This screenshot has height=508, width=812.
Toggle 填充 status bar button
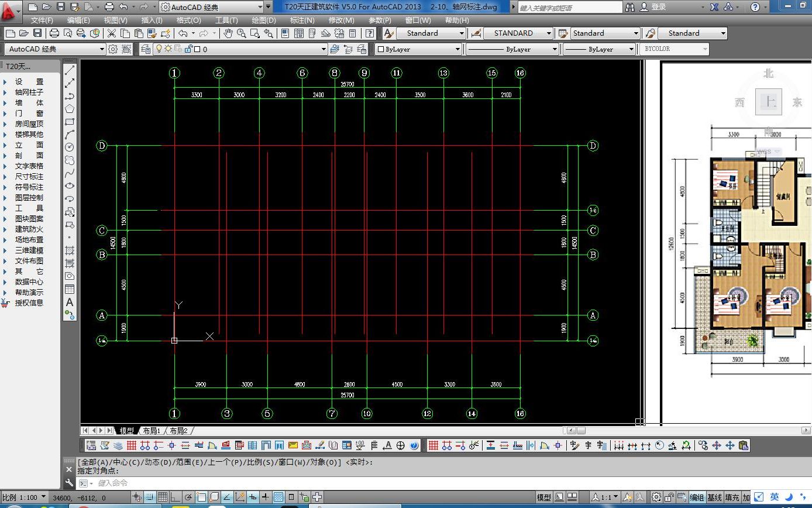pyautogui.click(x=732, y=497)
